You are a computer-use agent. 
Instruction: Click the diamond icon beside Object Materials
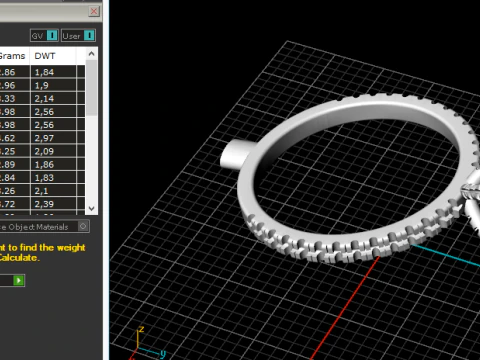[83, 226]
